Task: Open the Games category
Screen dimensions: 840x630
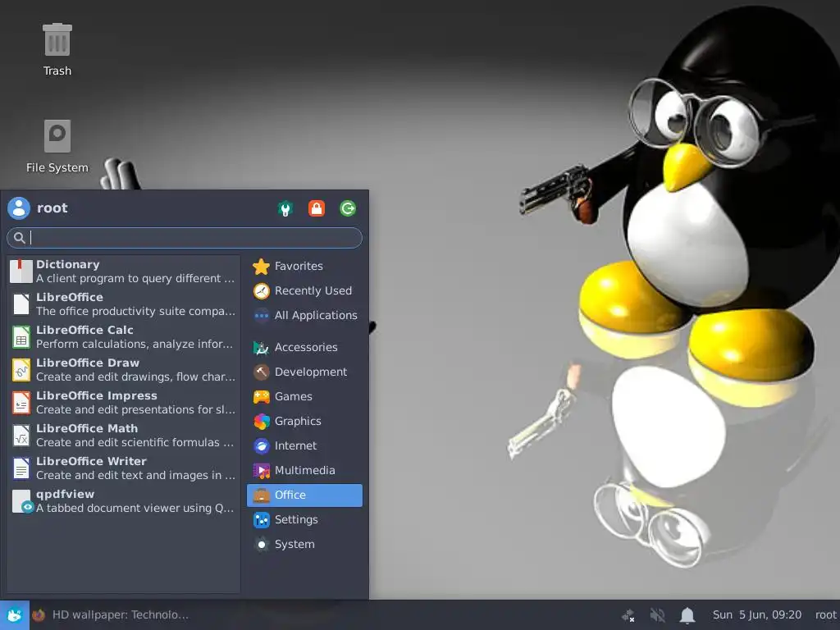Action: [304, 397]
